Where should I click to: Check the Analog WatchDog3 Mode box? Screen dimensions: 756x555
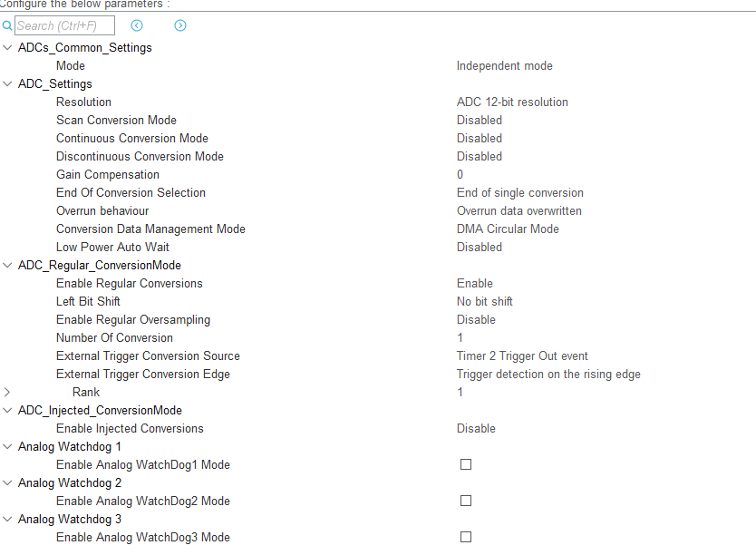pos(466,537)
